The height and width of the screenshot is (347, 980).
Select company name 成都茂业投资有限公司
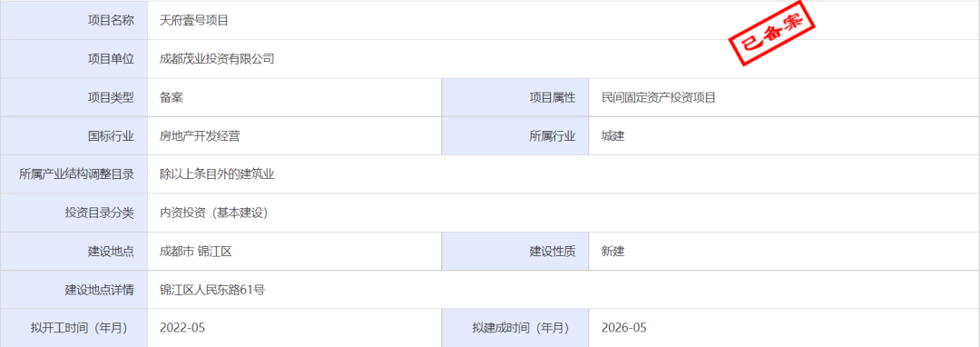click(x=217, y=59)
